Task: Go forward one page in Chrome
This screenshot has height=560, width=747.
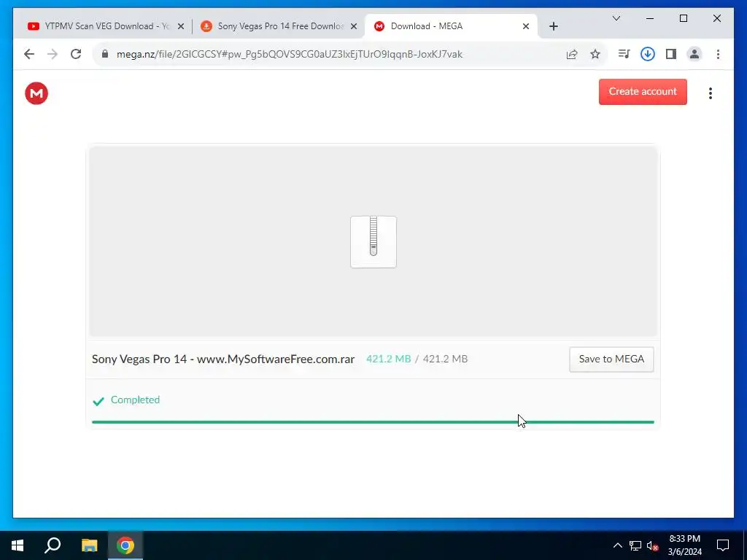Action: click(x=53, y=54)
